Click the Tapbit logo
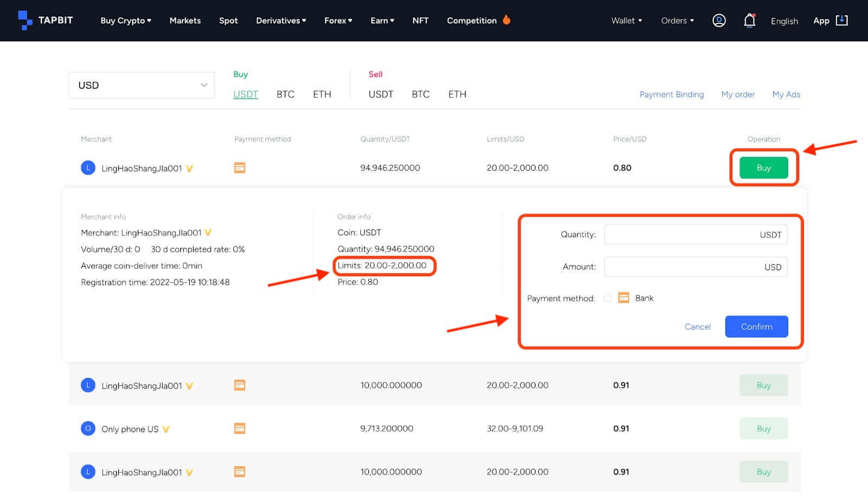Viewport: 868px width, 500px height. tap(45, 21)
